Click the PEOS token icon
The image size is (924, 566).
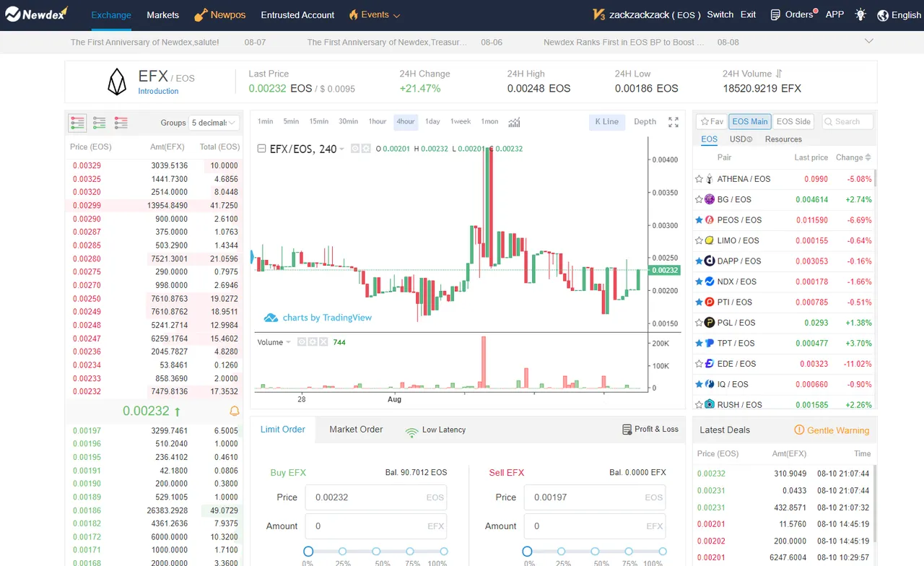click(x=710, y=220)
